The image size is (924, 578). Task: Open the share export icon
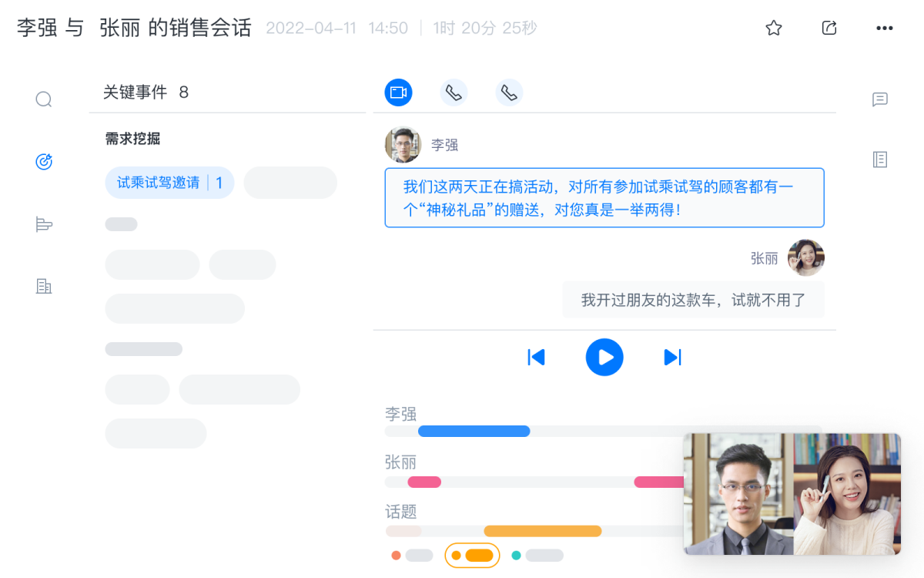point(829,29)
